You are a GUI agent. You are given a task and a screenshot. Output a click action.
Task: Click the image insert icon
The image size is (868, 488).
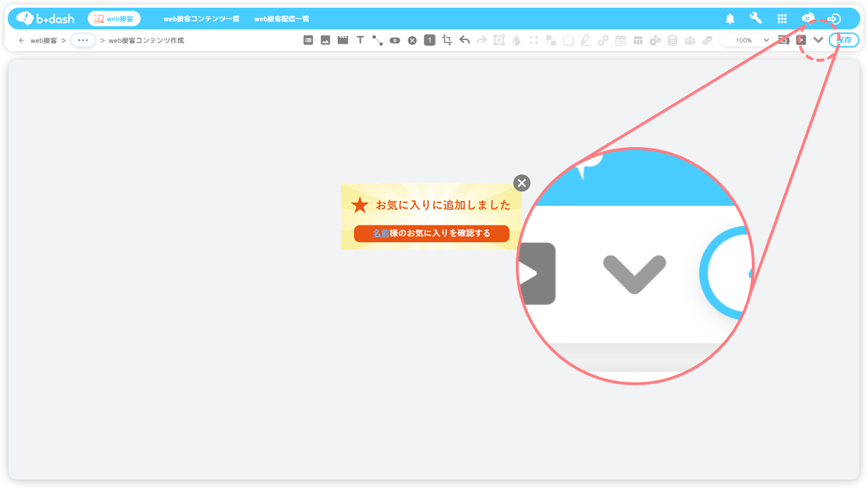[325, 41]
